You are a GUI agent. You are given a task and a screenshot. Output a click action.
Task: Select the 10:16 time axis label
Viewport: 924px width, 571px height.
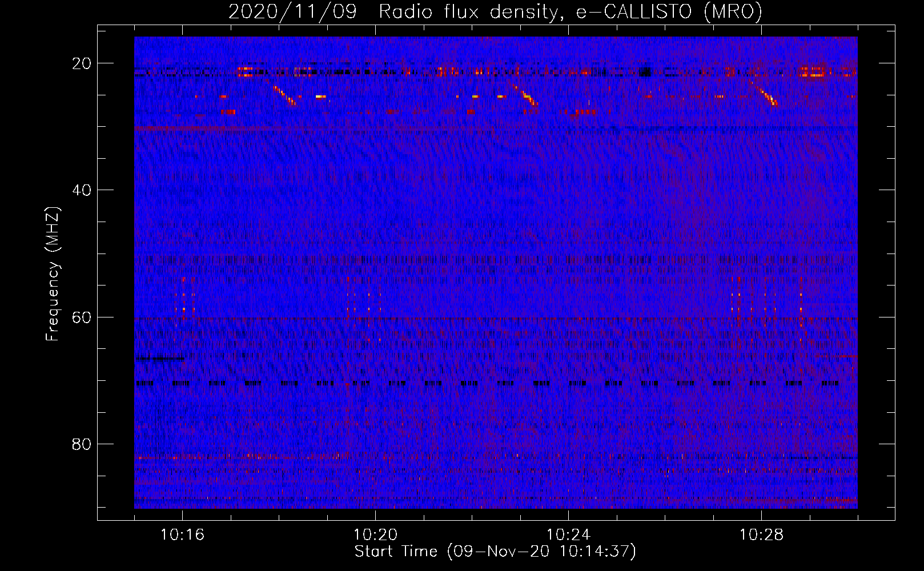tap(183, 534)
